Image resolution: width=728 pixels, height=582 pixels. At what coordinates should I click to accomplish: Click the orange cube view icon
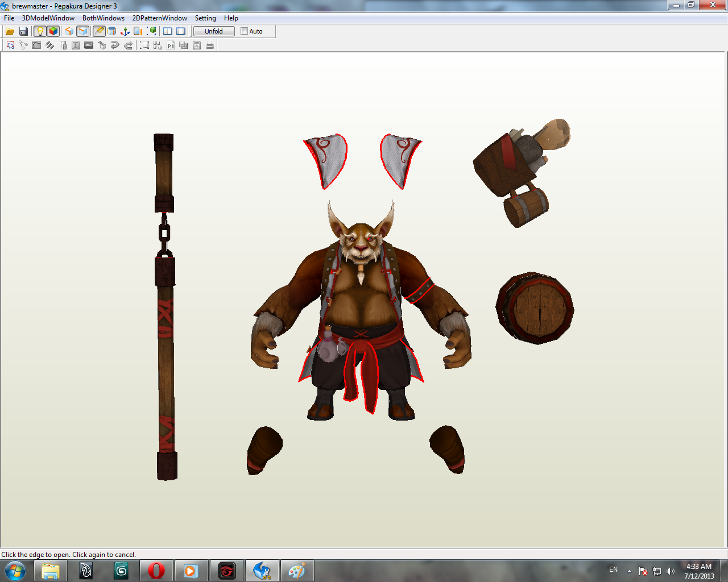[x=69, y=31]
